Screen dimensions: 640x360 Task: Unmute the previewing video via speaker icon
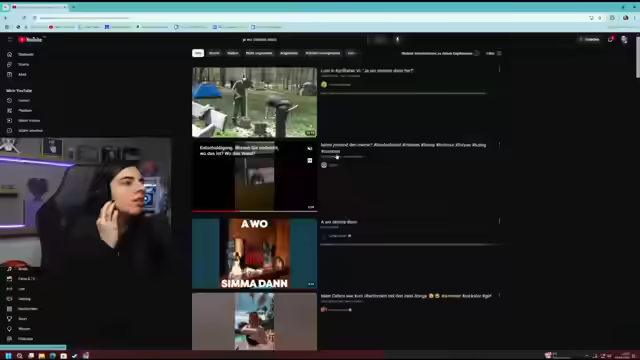tap(310, 149)
